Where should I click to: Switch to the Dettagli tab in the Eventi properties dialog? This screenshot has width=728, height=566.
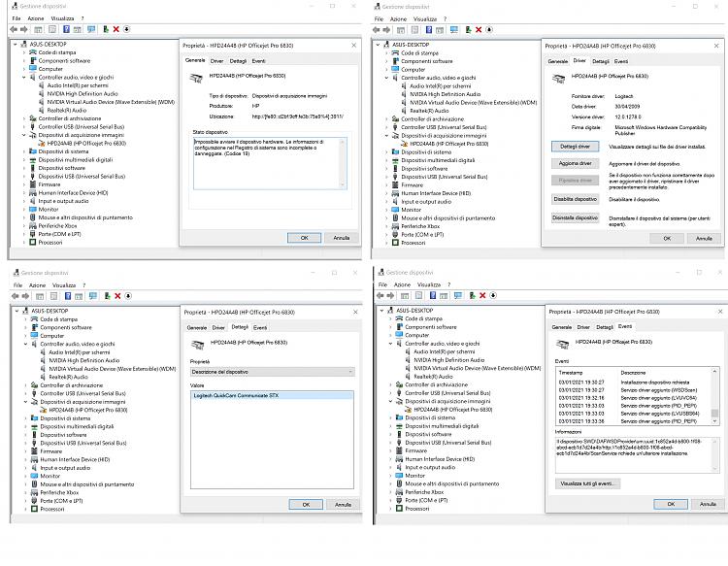[605, 327]
